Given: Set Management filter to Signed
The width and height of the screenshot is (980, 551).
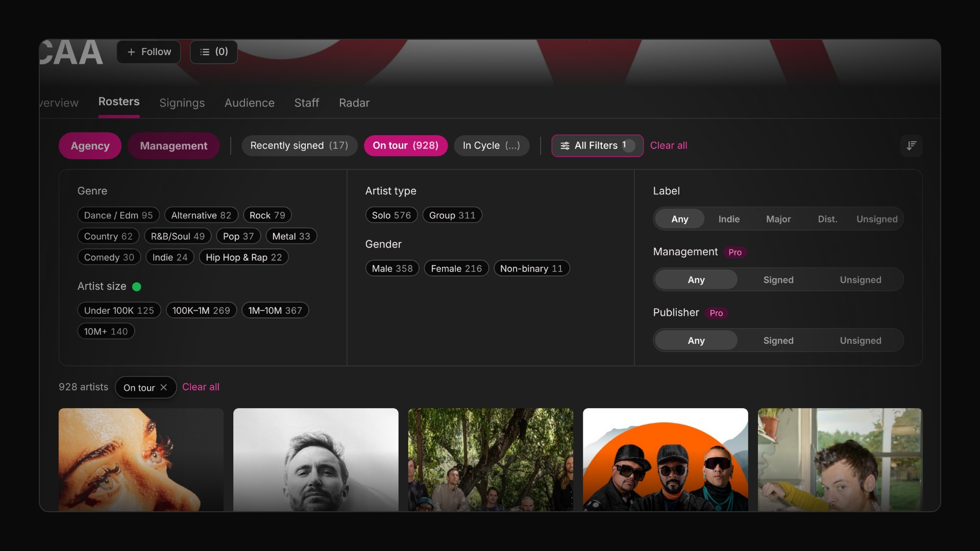Looking at the screenshot, I should 778,280.
